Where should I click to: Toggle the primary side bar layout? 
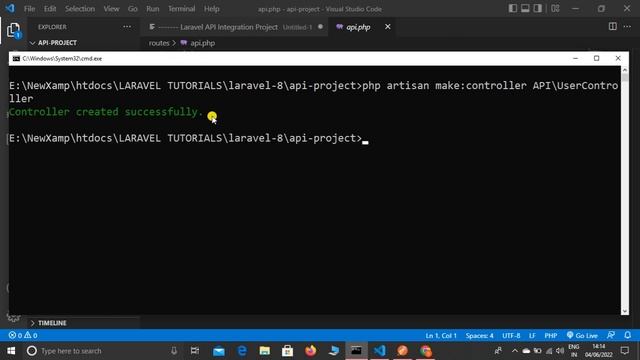tap(513, 9)
